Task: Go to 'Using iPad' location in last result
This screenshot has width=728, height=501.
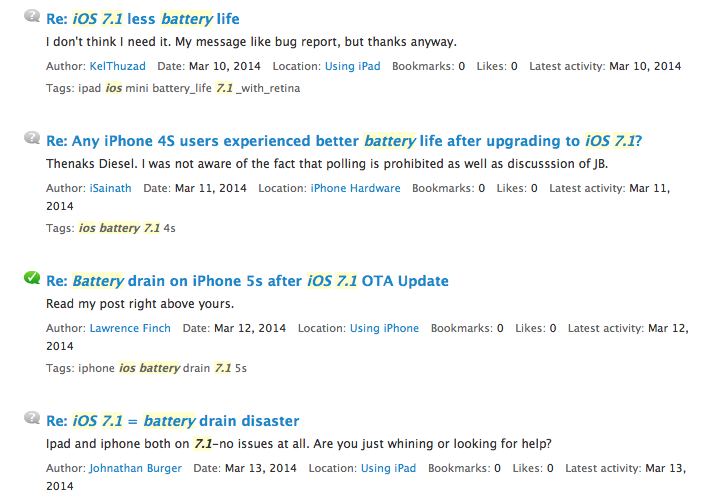Action: (388, 468)
